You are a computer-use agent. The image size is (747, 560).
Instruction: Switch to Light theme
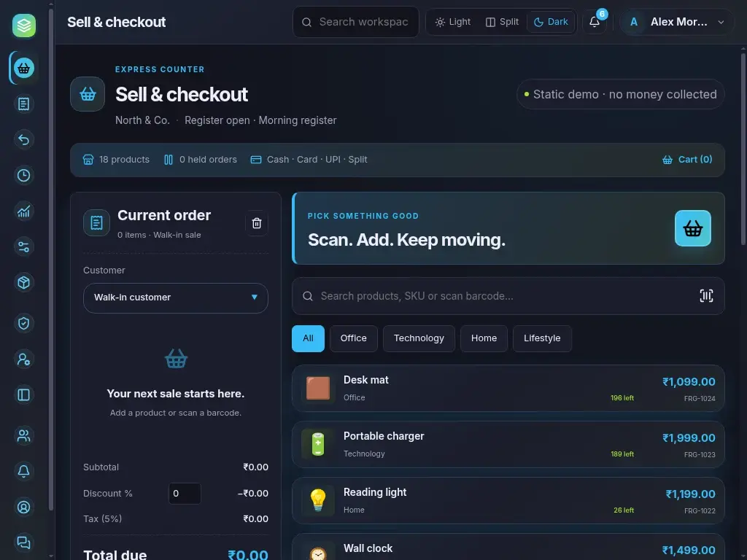pyautogui.click(x=452, y=22)
